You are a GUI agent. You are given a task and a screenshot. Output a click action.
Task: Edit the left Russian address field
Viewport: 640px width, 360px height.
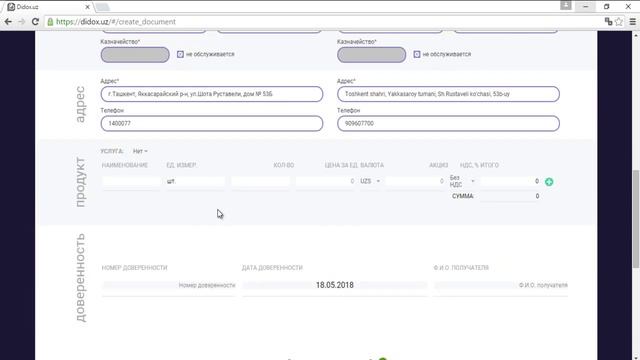coord(212,94)
